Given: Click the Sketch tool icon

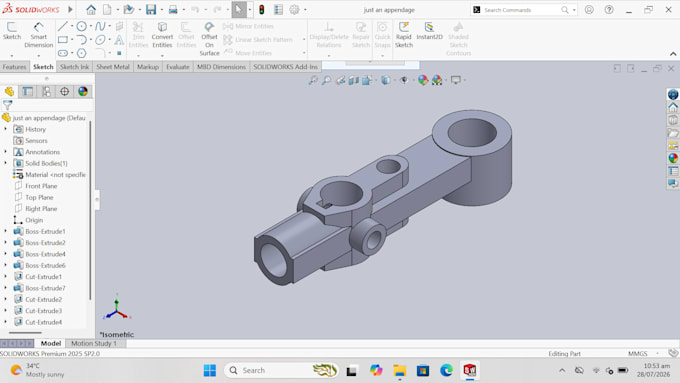Looking at the screenshot, I should 12,31.
